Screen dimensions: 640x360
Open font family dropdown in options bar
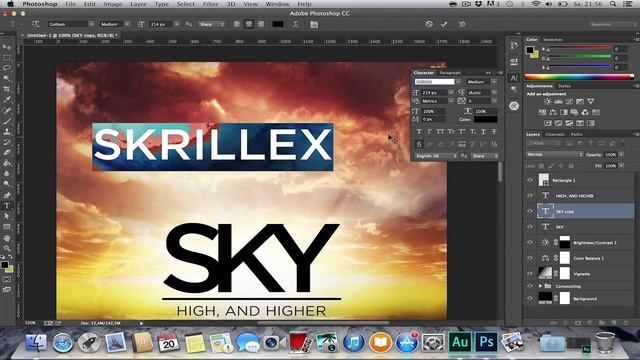[91, 24]
